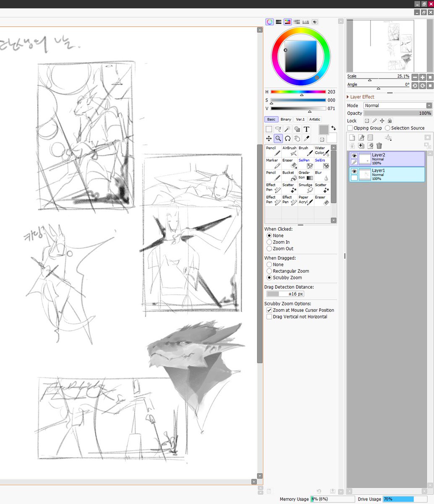Select the rectangular Selection tool

click(269, 129)
